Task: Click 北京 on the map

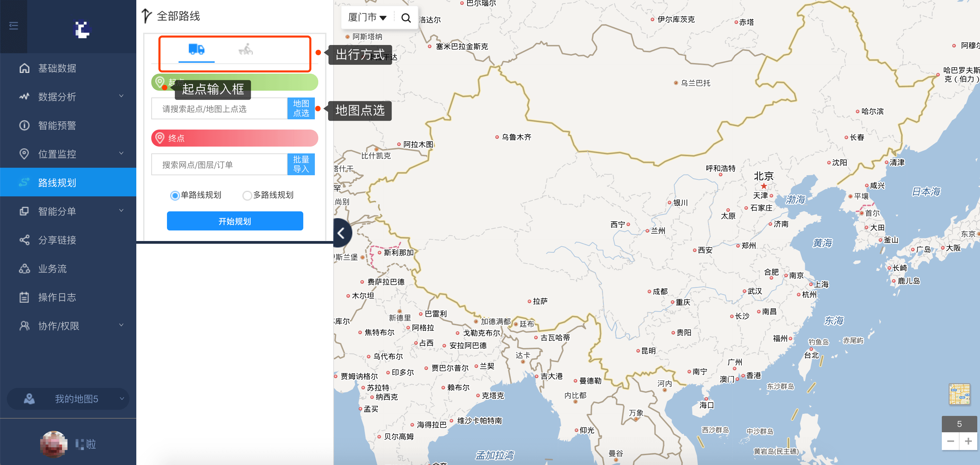Action: tap(764, 176)
